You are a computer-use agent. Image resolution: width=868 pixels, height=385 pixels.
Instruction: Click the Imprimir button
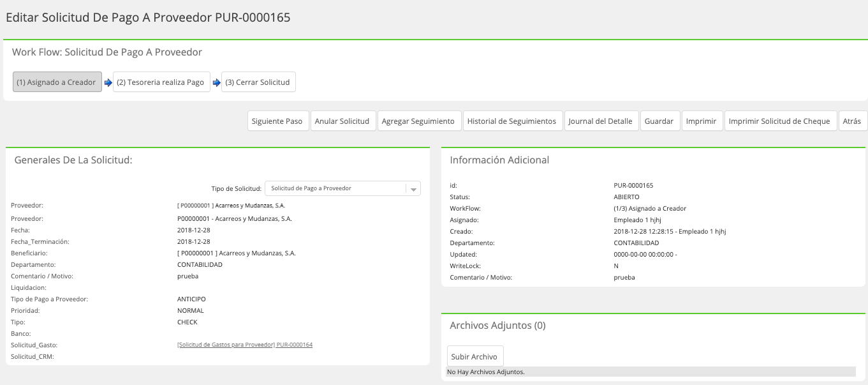pos(702,121)
